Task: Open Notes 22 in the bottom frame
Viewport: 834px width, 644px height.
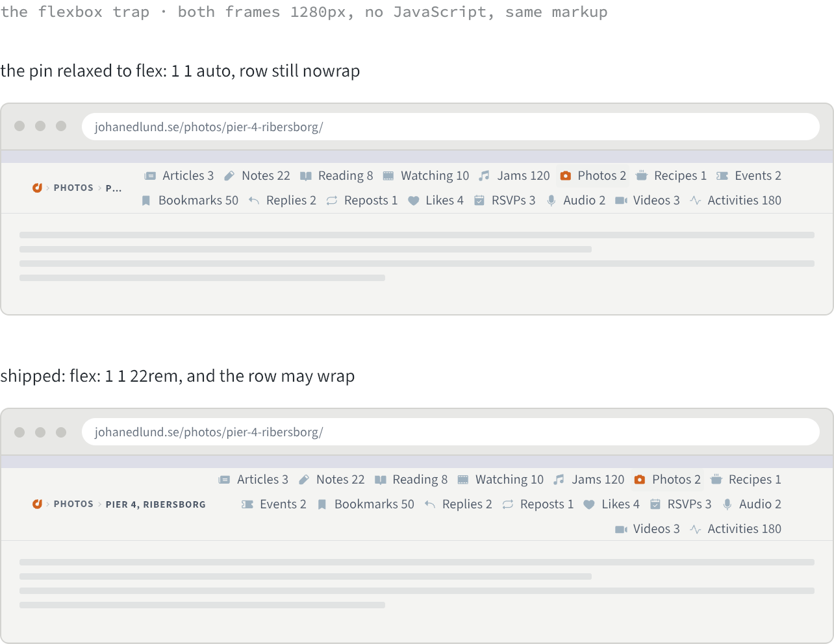Action: (x=331, y=480)
